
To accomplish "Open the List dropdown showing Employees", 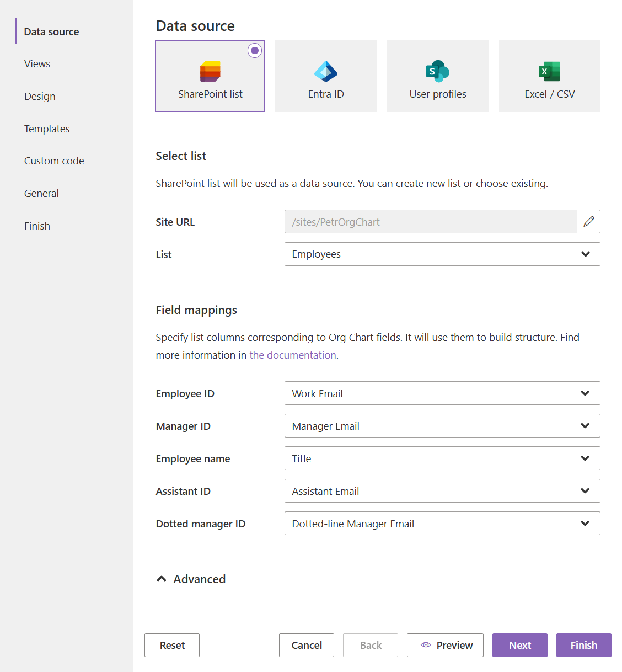I will [442, 254].
